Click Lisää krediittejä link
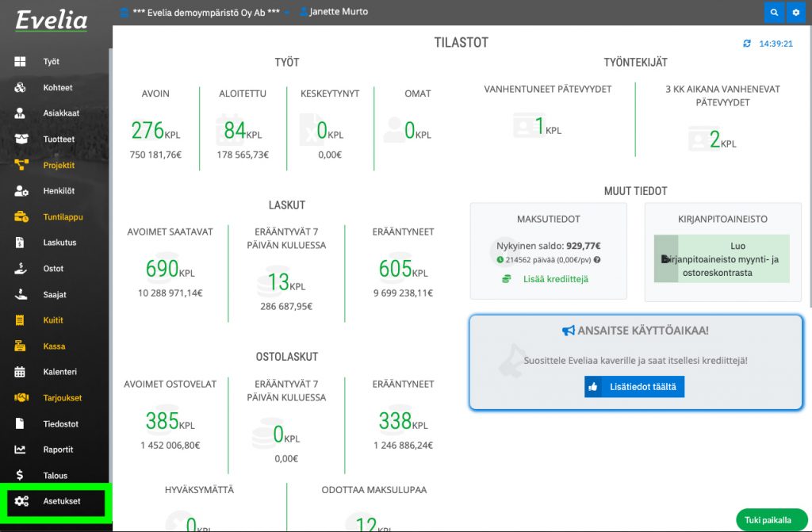The image size is (812, 532). coord(556,279)
